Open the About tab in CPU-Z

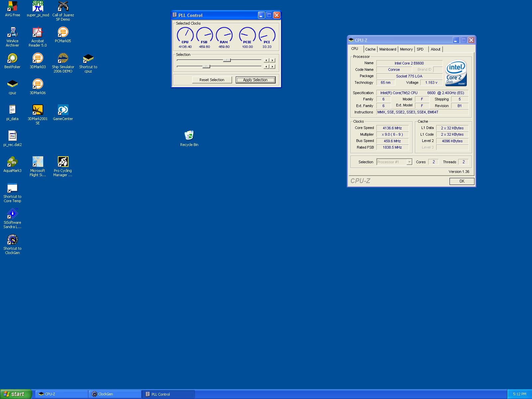tap(436, 49)
